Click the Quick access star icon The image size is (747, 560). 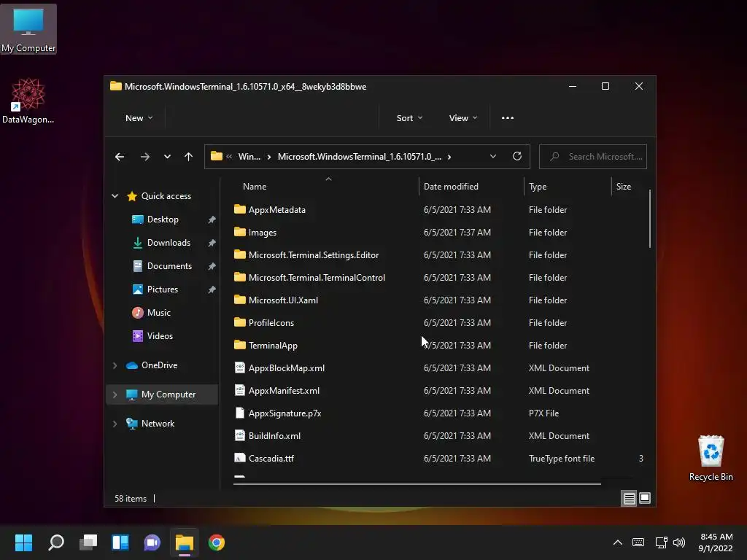[132, 195]
